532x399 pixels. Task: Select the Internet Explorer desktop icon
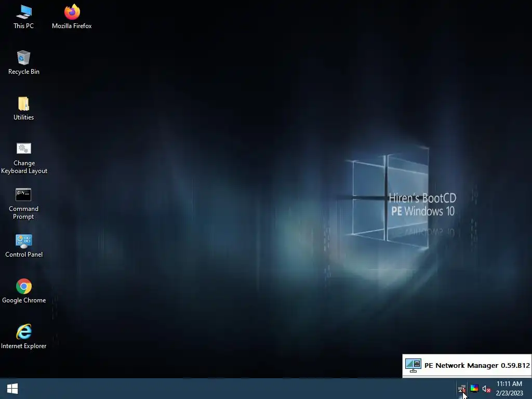[x=24, y=337]
